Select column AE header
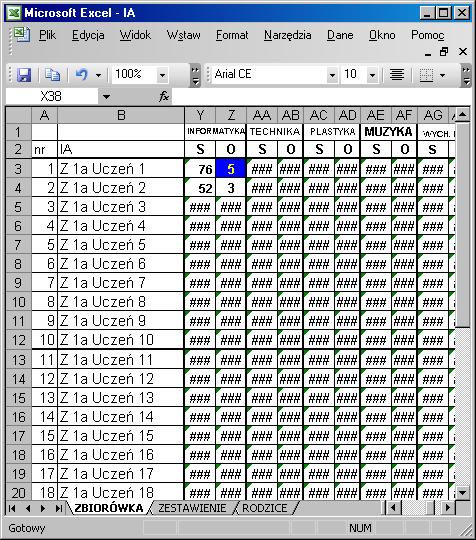The height and width of the screenshot is (540, 476). (x=375, y=115)
